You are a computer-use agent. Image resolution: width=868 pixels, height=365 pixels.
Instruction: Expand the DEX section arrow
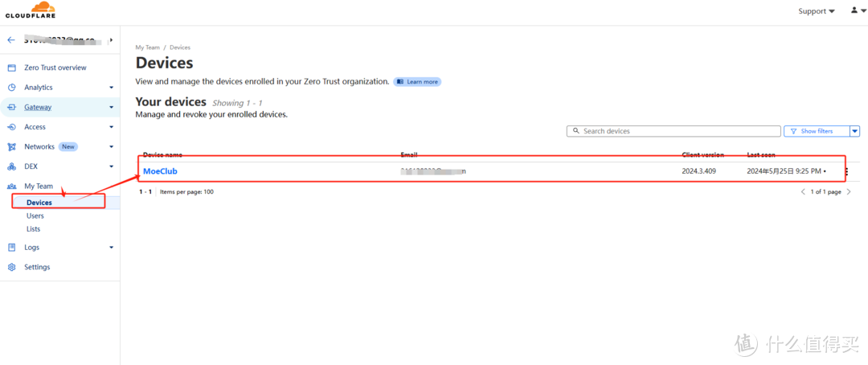click(x=111, y=166)
